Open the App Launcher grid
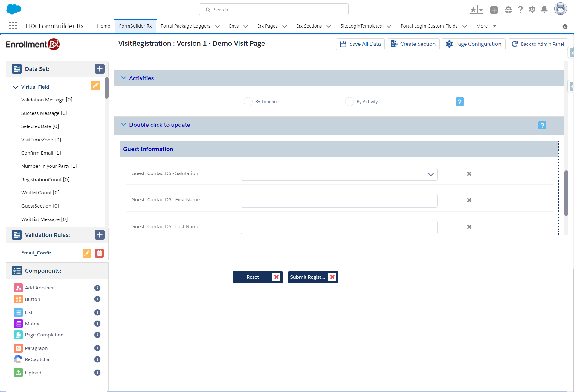The width and height of the screenshot is (574, 392). click(13, 26)
